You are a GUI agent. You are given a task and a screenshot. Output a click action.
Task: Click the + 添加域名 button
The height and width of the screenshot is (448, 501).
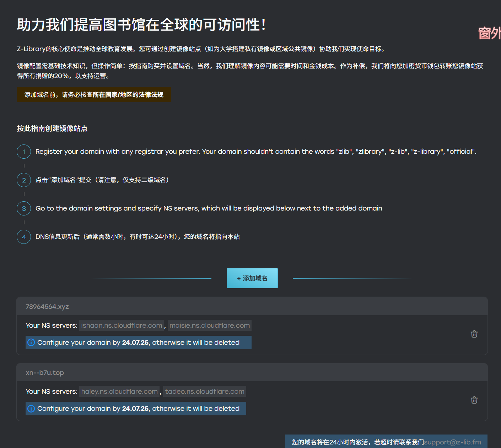[252, 278]
